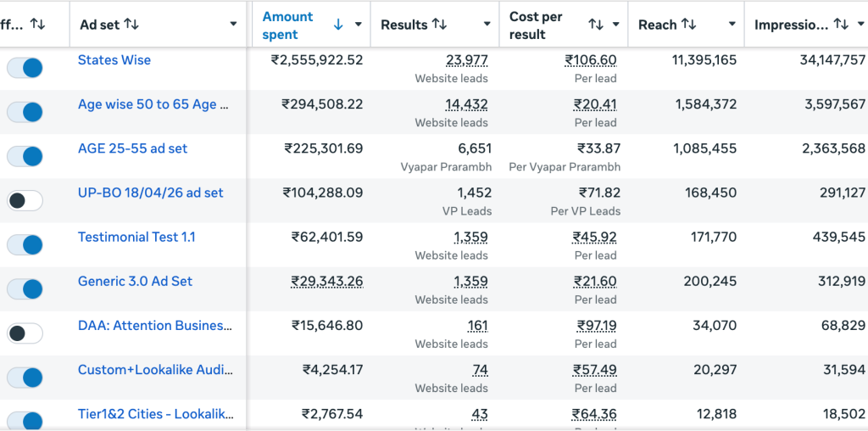The image size is (868, 431).
Task: Click the Amount spent descending sort arrow
Action: pos(338,25)
